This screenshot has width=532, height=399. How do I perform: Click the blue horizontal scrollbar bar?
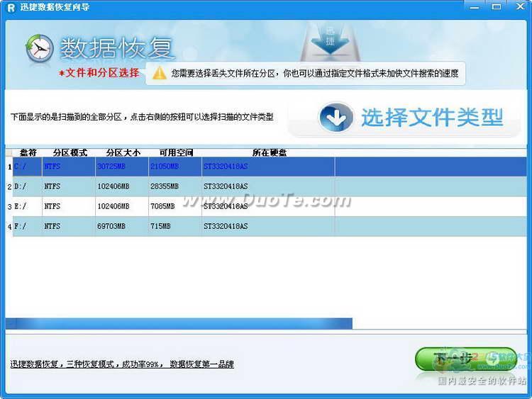(x=179, y=323)
